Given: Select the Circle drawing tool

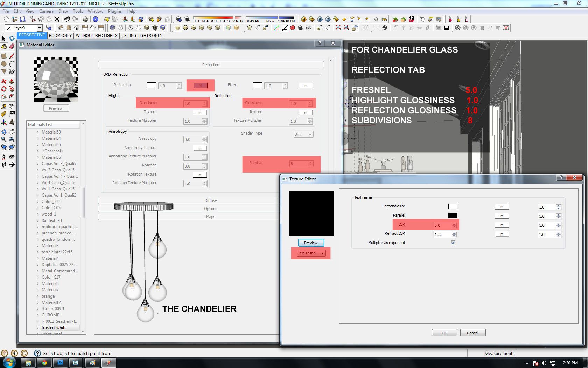Looking at the screenshot, I should pos(4,64).
